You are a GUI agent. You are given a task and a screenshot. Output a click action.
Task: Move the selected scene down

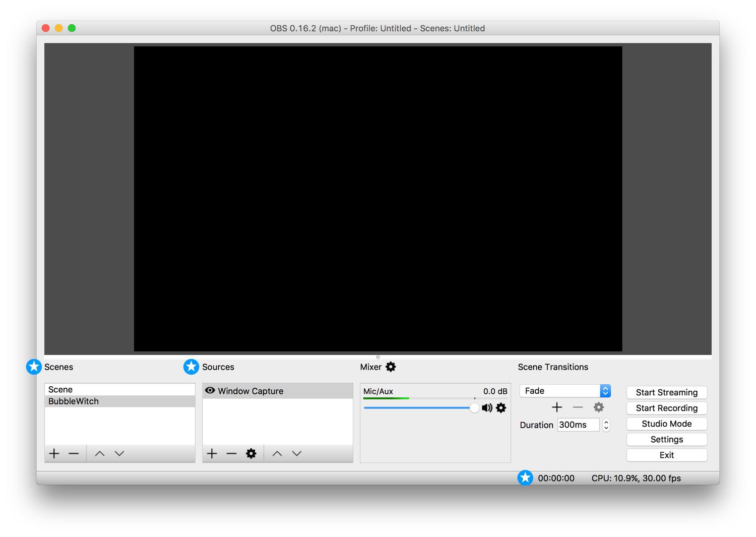(119, 453)
